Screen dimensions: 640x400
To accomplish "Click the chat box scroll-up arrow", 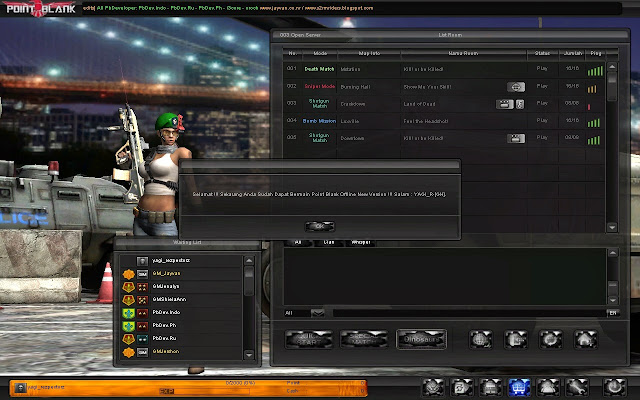I will pos(613,253).
